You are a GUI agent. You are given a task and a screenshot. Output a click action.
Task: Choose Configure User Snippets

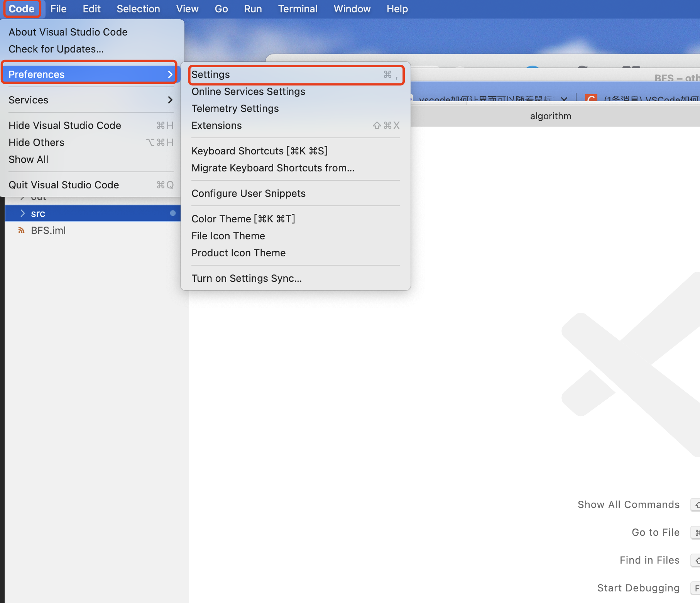(x=296, y=193)
